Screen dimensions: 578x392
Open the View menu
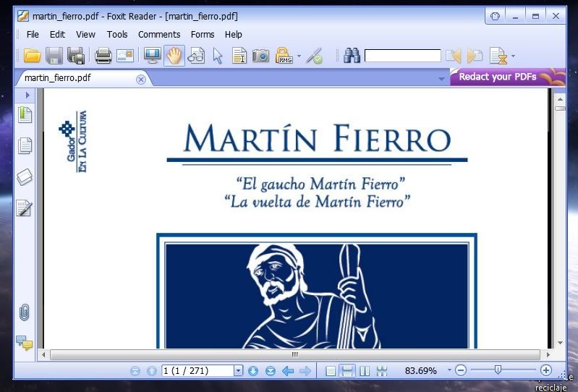pos(85,34)
